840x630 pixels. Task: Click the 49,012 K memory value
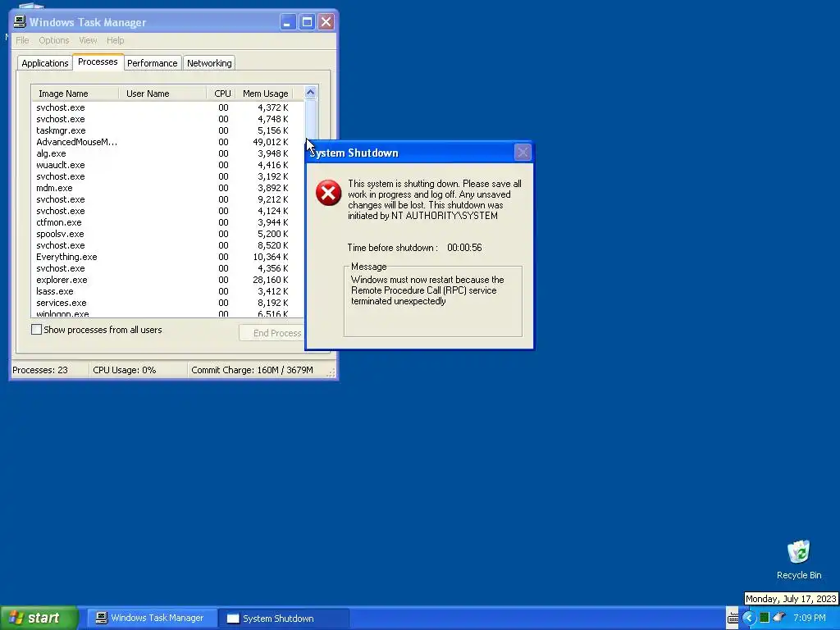coord(270,142)
